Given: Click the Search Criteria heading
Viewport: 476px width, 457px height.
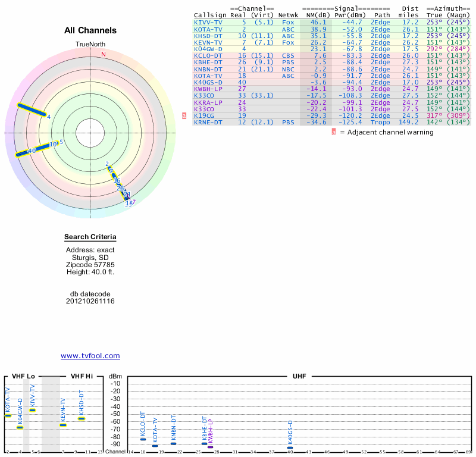Looking at the screenshot, I should 90,237.
